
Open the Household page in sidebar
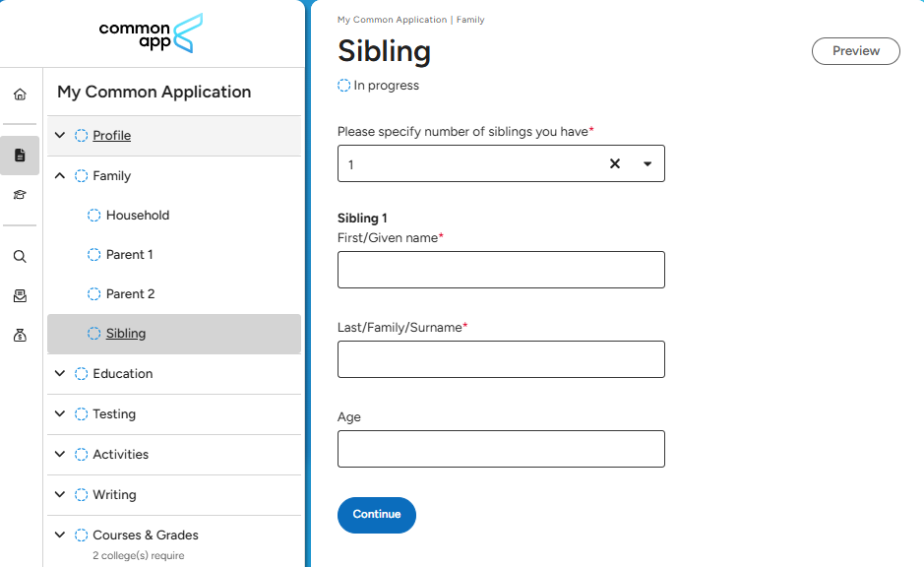pyautogui.click(x=138, y=215)
